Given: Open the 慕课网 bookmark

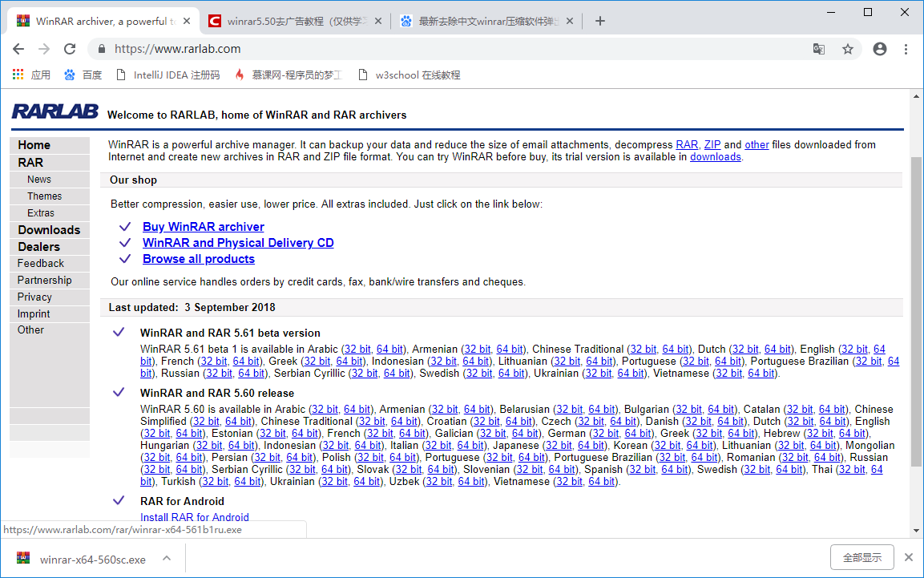Looking at the screenshot, I should 288,75.
